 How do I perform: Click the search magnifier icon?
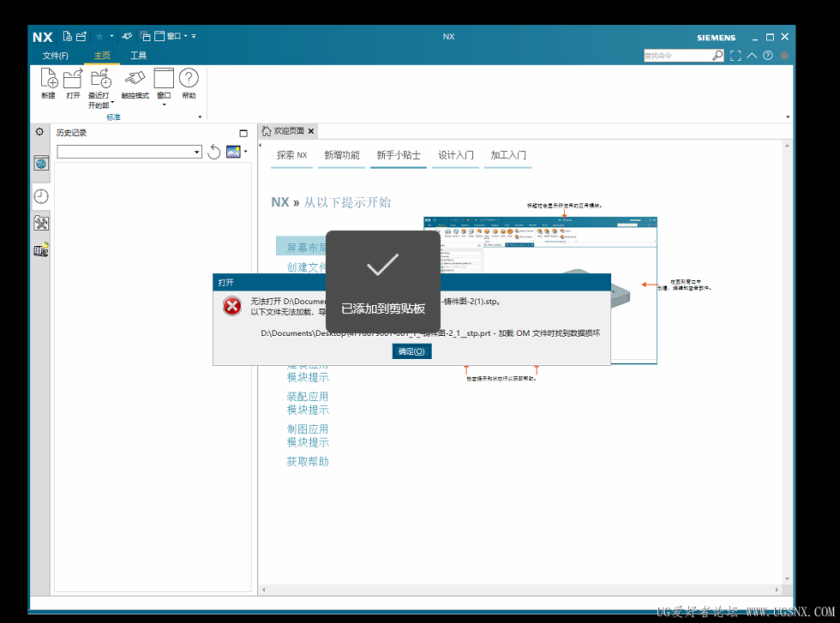718,55
